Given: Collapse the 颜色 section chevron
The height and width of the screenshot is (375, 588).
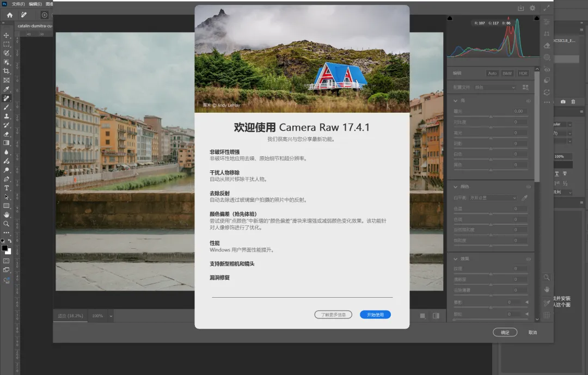Looking at the screenshot, I should [x=456, y=187].
